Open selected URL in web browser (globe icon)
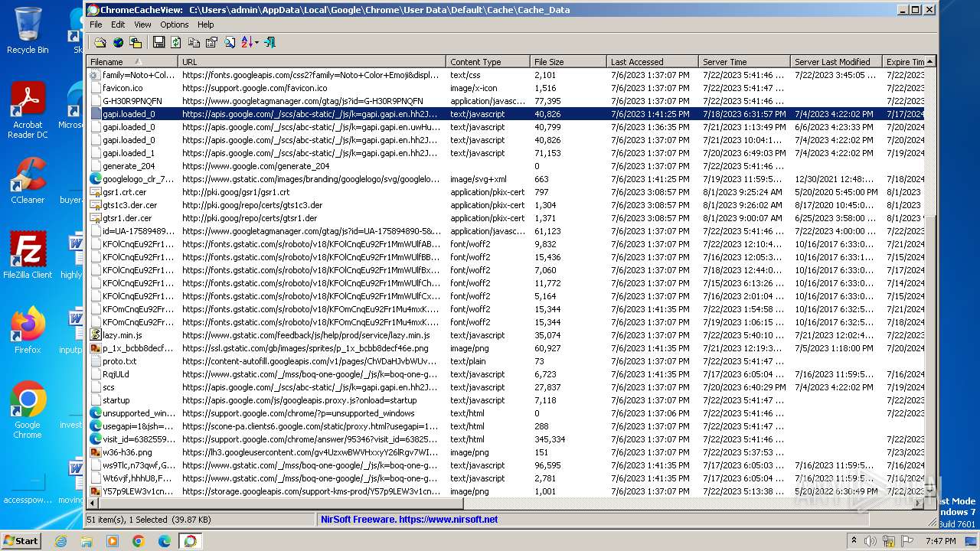 tap(118, 43)
